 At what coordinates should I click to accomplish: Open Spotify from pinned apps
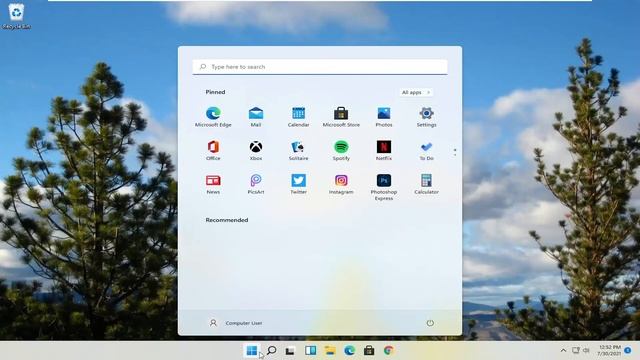click(x=341, y=150)
